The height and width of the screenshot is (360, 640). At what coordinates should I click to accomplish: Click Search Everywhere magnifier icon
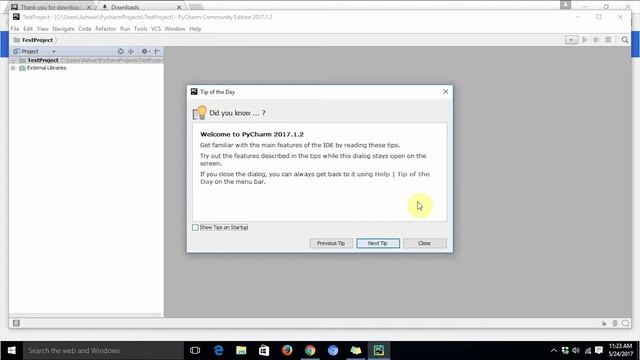coord(625,40)
